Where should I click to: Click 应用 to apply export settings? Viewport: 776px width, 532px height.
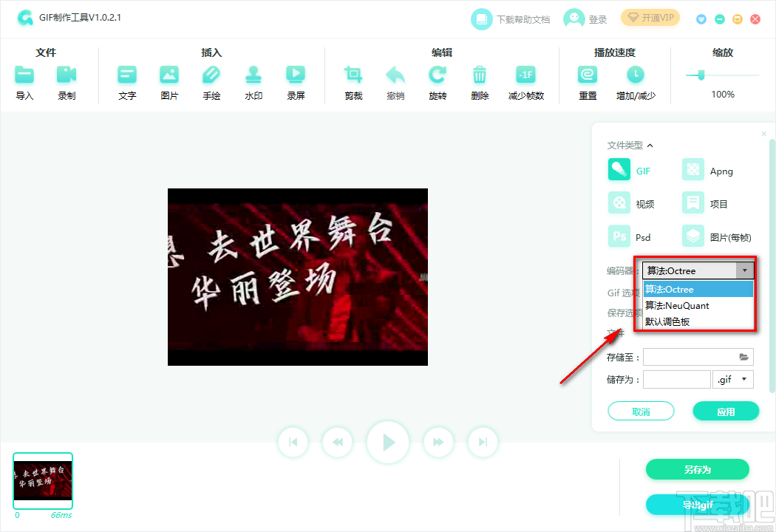pyautogui.click(x=726, y=410)
